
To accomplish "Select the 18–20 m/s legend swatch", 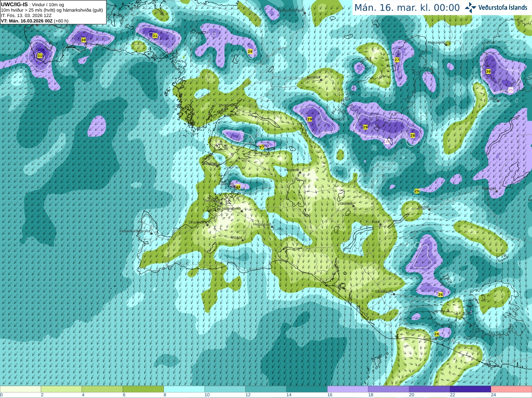I will [389, 389].
